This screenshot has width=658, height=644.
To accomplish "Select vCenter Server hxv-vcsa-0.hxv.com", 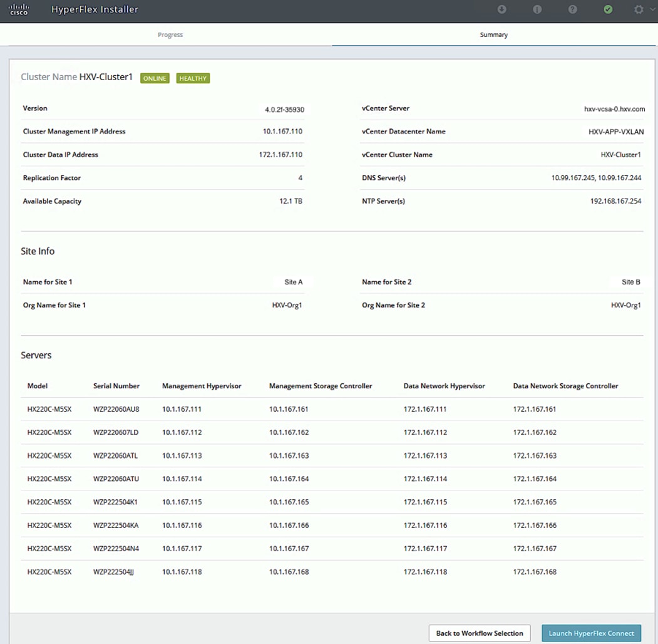I will pyautogui.click(x=614, y=109).
